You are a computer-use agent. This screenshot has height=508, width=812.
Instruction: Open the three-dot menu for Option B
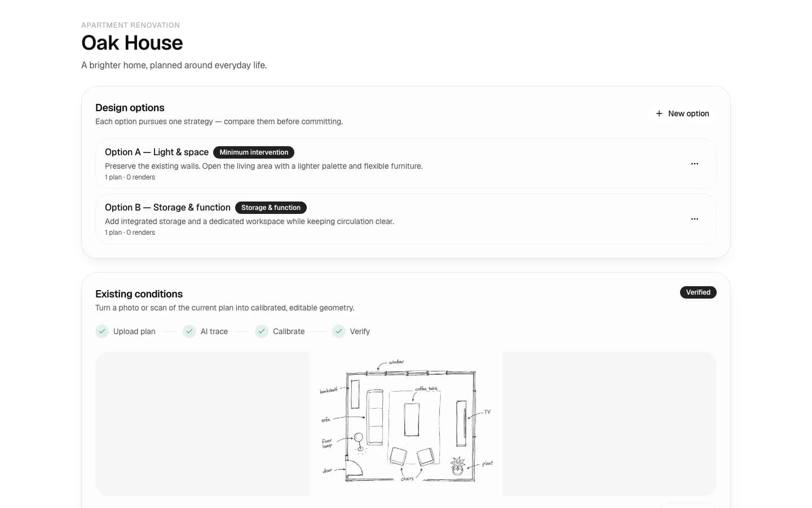tap(695, 219)
